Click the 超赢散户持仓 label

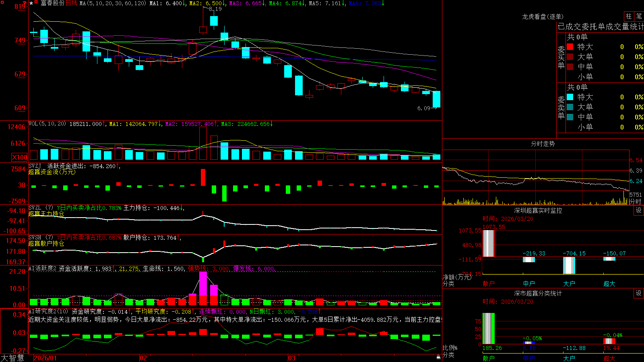(x=46, y=243)
